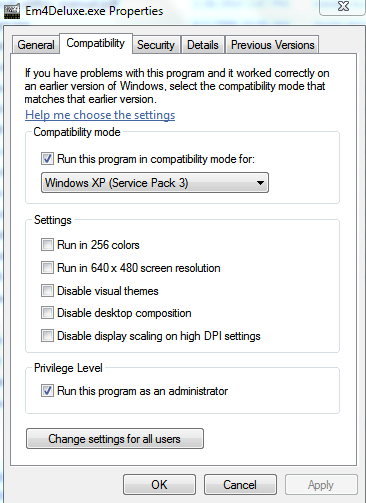Select the Compatibility tab

click(x=96, y=43)
